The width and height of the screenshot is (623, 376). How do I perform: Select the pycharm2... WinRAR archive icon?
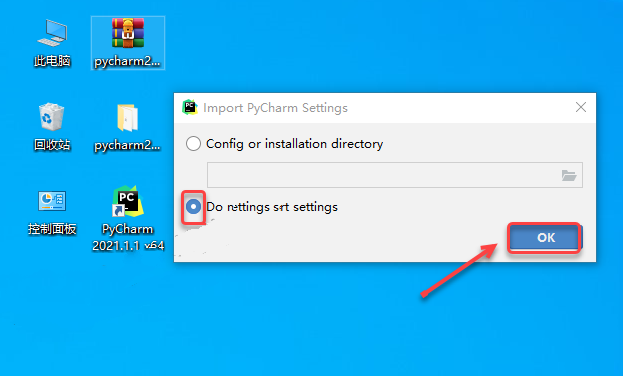point(128,43)
